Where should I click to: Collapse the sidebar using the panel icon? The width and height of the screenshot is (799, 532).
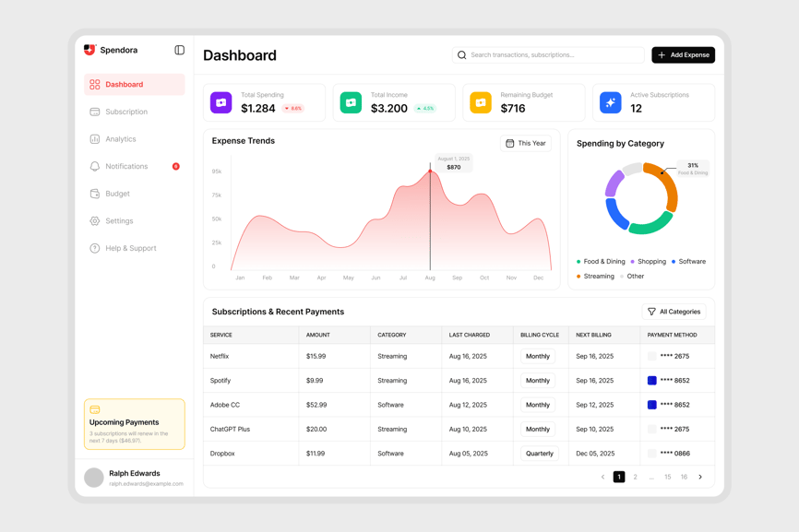coord(179,50)
